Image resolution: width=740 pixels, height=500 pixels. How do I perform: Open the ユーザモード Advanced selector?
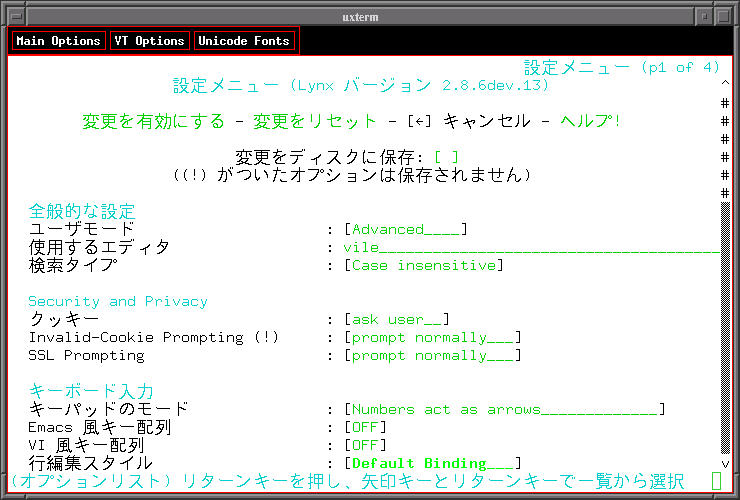pos(405,229)
